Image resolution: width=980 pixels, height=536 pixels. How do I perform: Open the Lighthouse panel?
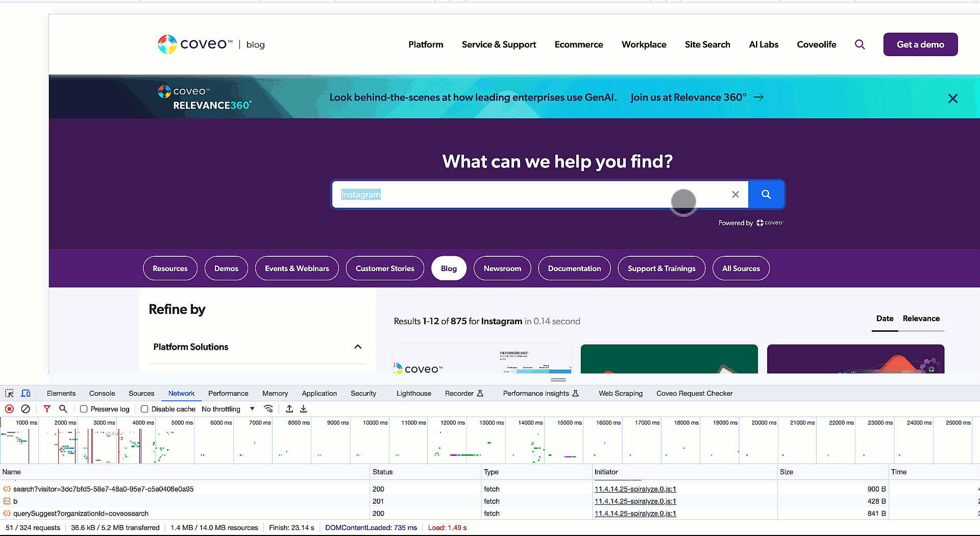[413, 393]
